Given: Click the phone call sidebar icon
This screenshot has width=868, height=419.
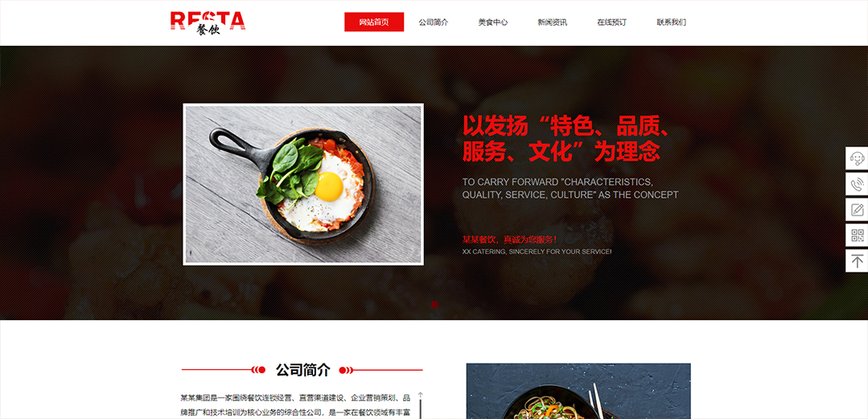Looking at the screenshot, I should [857, 183].
